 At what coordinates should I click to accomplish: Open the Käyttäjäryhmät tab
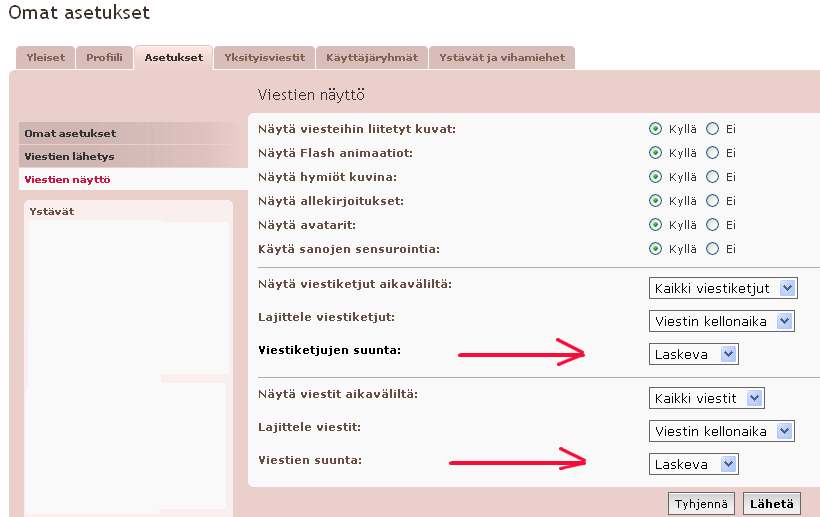[373, 58]
